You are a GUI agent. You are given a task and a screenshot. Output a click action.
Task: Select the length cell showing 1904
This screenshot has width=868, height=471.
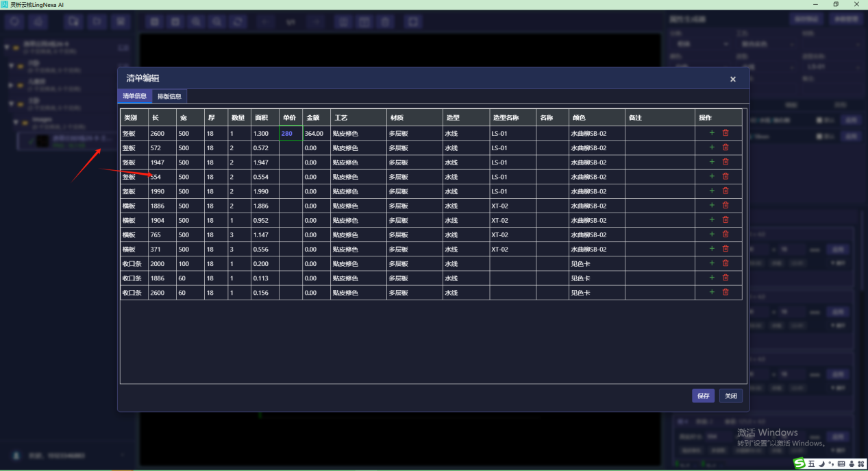pyautogui.click(x=162, y=219)
